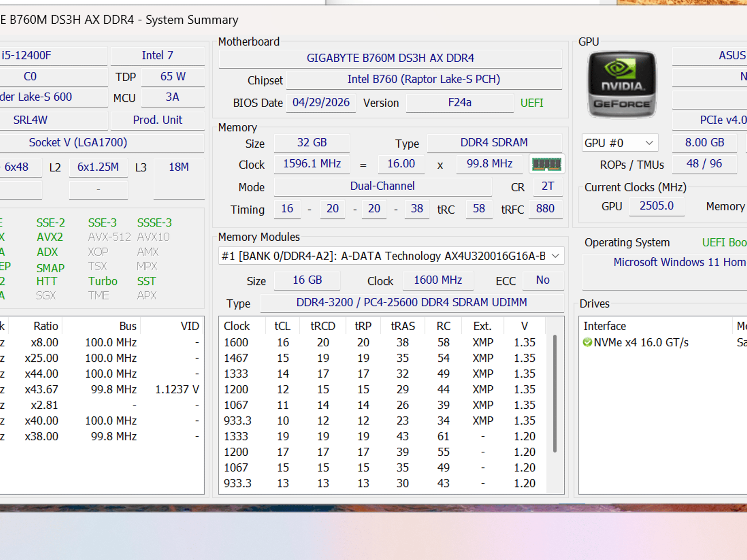
Task: Click the MCU 3A value
Action: click(x=173, y=97)
